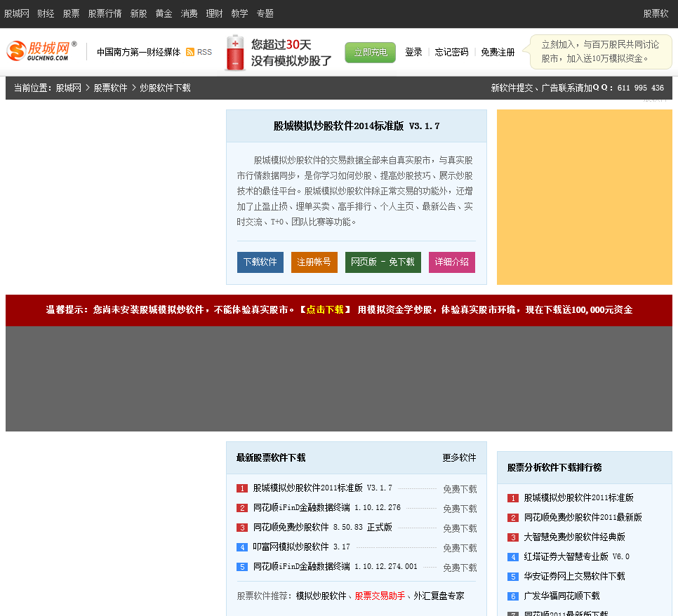Open ranked 红塔证券大智慧专业版 V6.0
This screenshot has width=678, height=616.
point(577,557)
